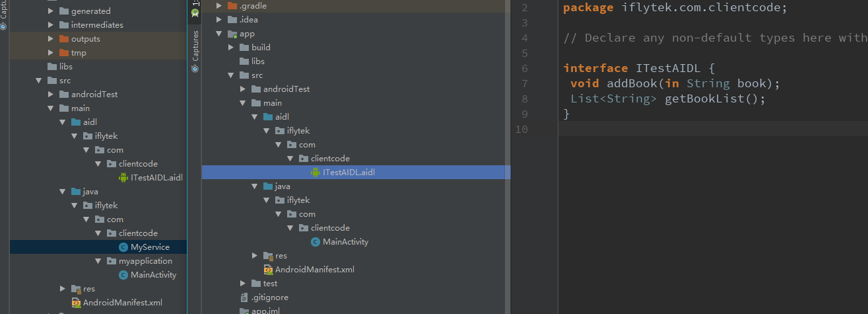This screenshot has height=314, width=868.
Task: Select clientcode under aidl in right tree
Action: tap(330, 159)
